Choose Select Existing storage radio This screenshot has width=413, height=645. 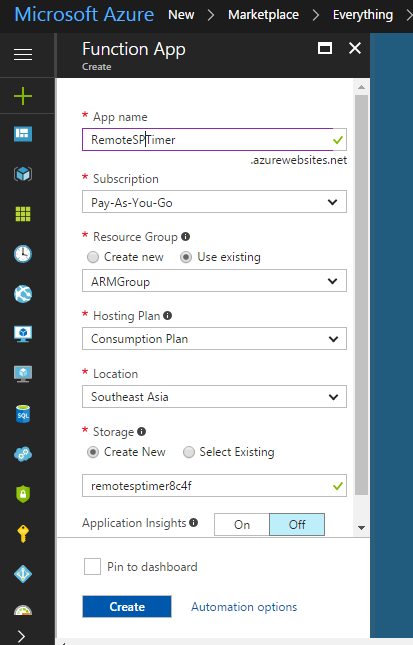189,452
